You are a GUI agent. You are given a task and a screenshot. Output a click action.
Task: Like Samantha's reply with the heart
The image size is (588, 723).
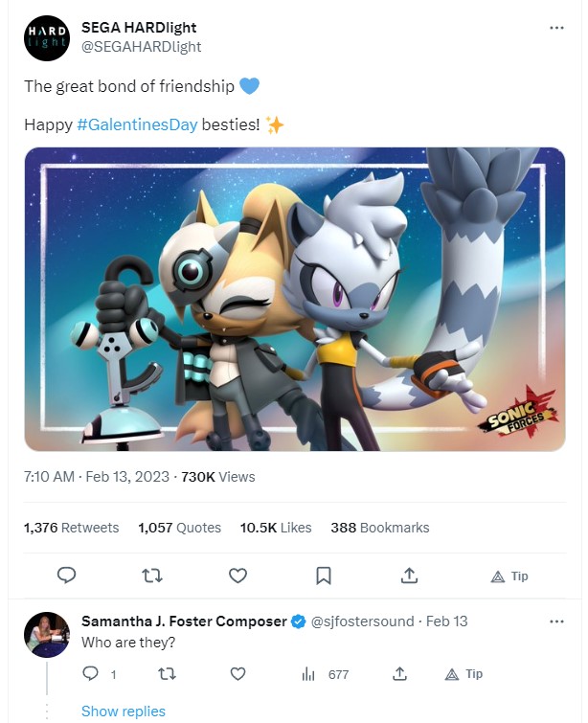[x=237, y=674]
